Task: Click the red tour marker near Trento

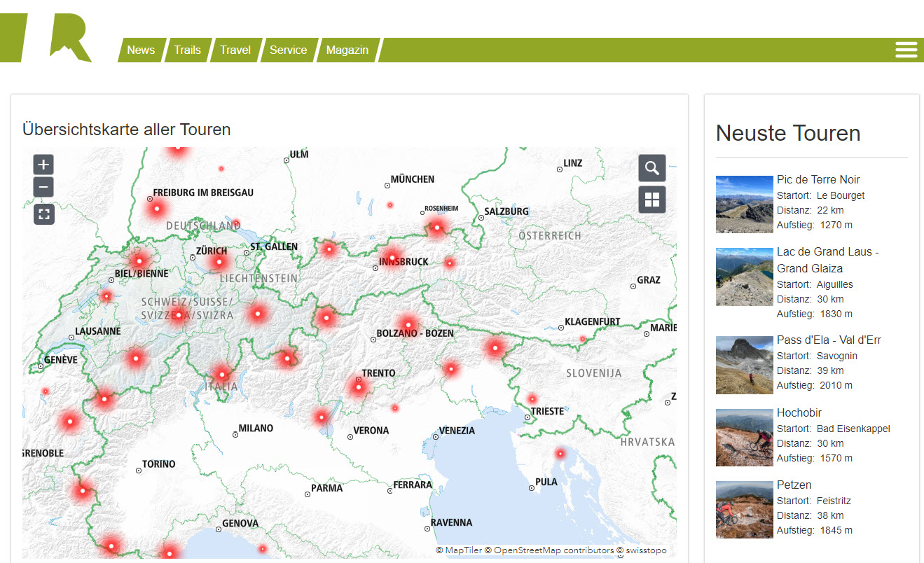Action: pyautogui.click(x=358, y=387)
